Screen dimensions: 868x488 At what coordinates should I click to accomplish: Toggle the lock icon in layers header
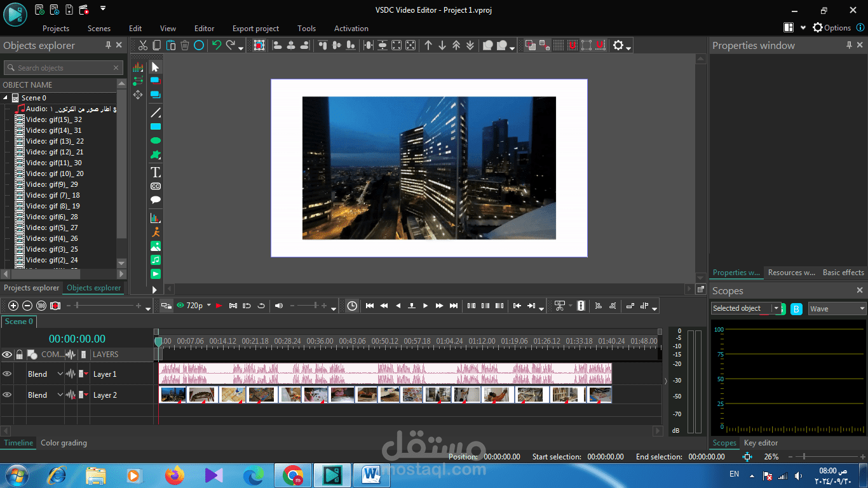[20, 355]
